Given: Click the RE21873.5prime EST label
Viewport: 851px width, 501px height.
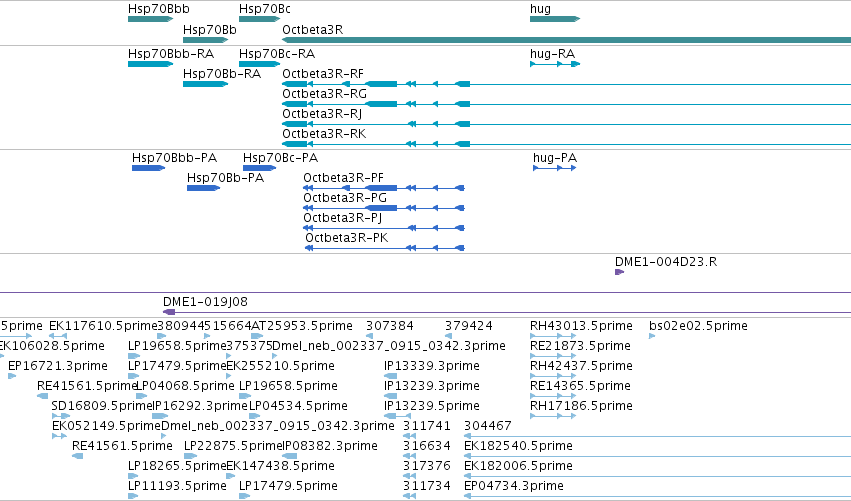Looking at the screenshot, I should (580, 346).
